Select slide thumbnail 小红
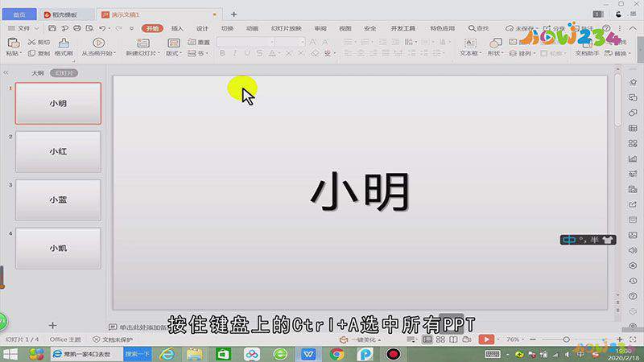Image resolution: width=644 pixels, height=362 pixels. (x=58, y=152)
